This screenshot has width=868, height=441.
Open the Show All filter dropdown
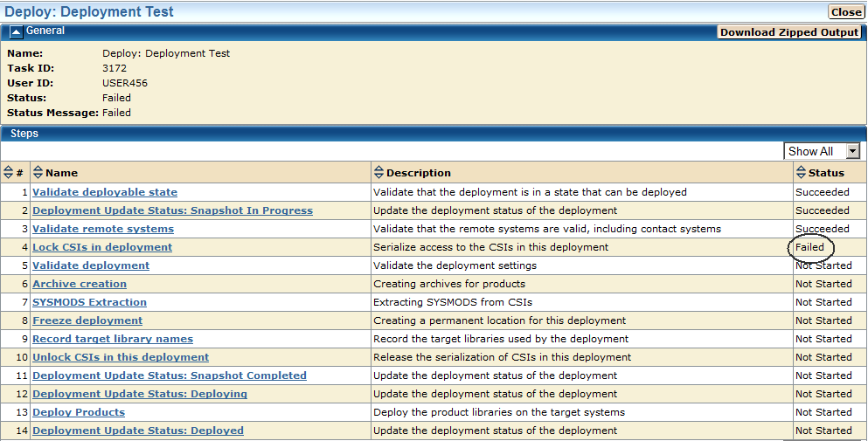click(822, 151)
